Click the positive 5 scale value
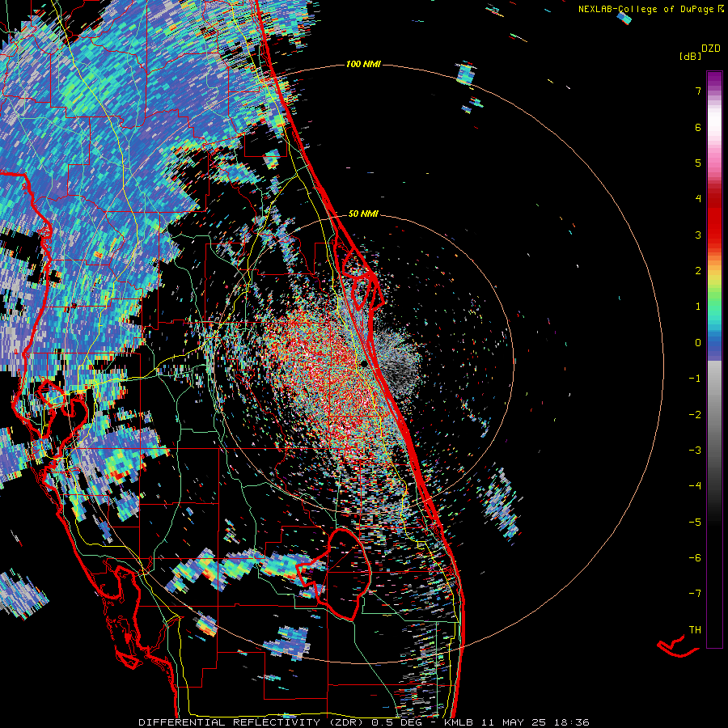This screenshot has width=728, height=728. [x=698, y=163]
